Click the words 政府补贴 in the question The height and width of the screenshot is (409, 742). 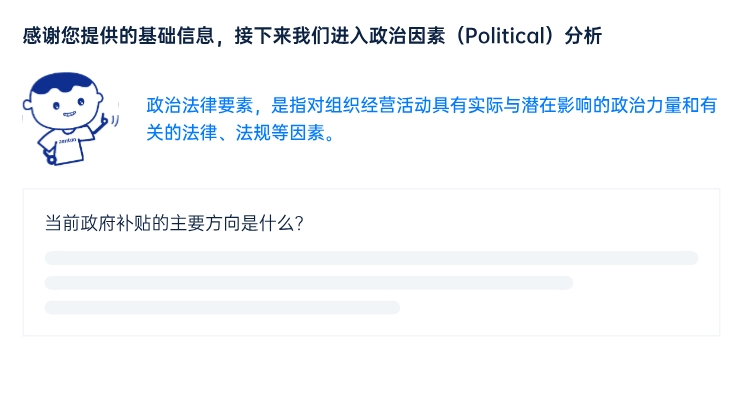pyautogui.click(x=119, y=224)
